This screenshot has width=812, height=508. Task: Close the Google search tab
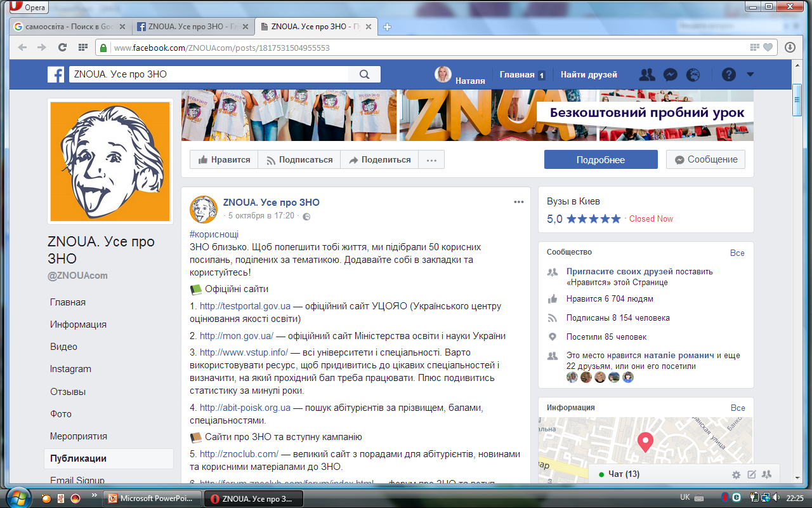tap(122, 27)
